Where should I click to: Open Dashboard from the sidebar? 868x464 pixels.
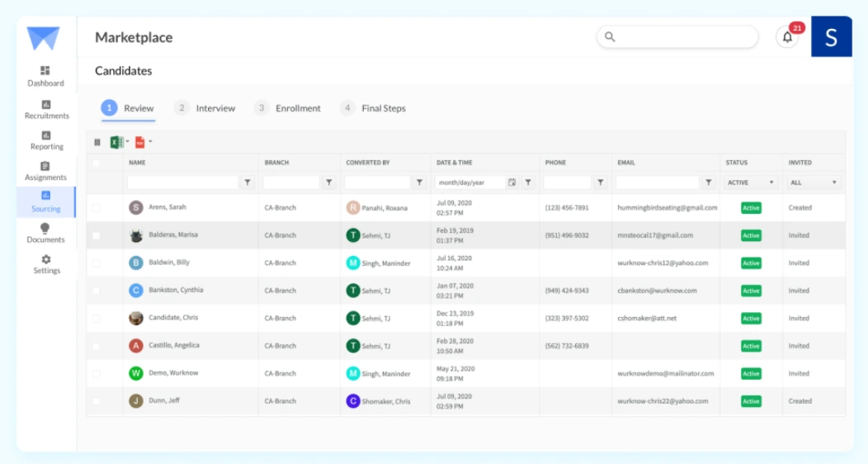pyautogui.click(x=46, y=77)
